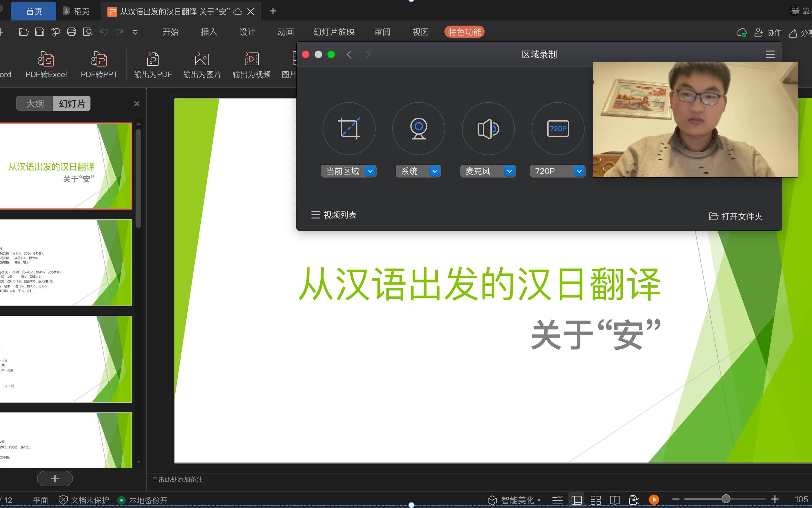Switch panel to 大纲 view
The width and height of the screenshot is (812, 508).
(35, 103)
